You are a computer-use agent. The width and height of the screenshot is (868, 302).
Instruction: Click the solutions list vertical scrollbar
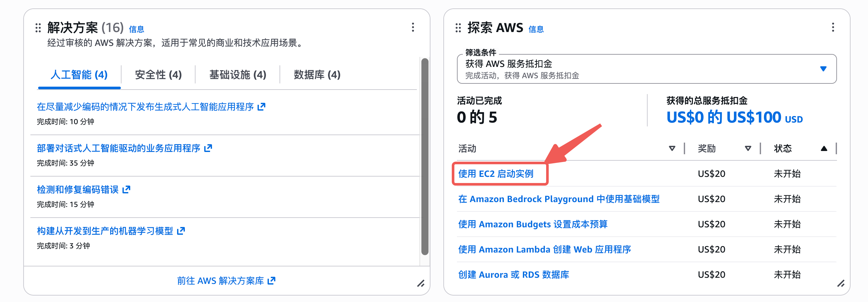(425, 157)
